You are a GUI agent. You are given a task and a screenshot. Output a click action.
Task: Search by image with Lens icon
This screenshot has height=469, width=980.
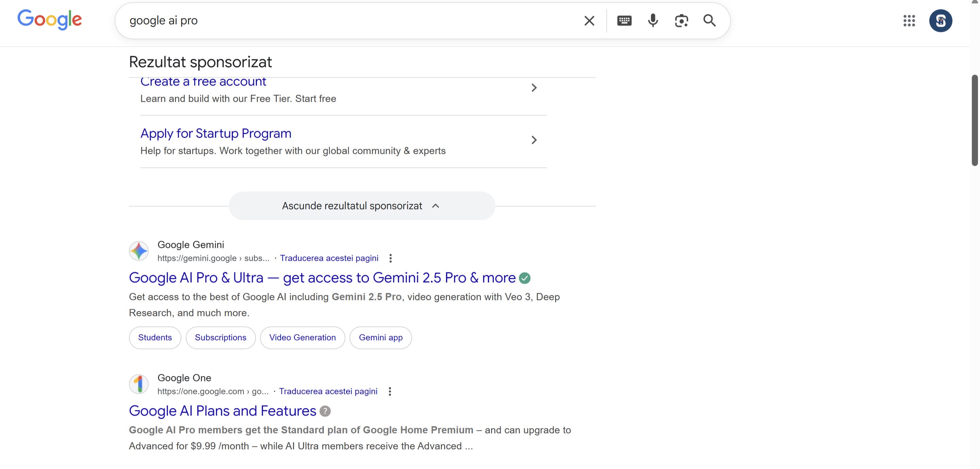(681, 20)
